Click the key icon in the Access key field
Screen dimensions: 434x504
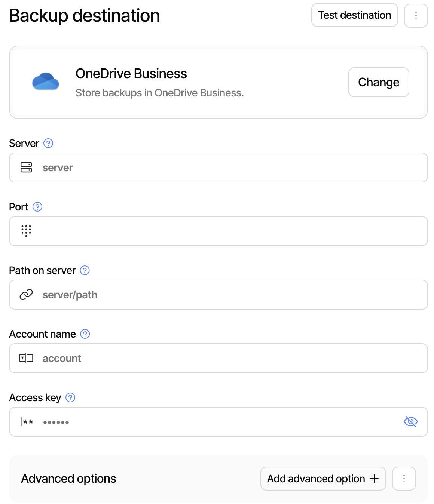[26, 422]
